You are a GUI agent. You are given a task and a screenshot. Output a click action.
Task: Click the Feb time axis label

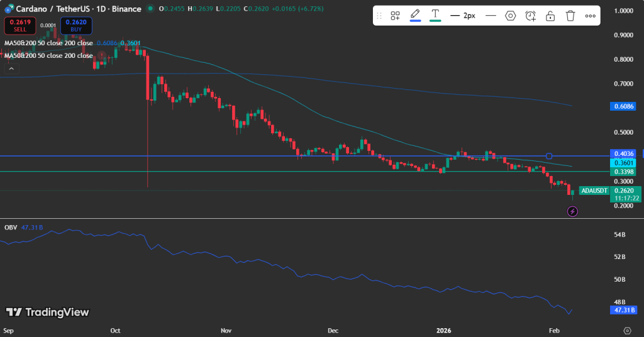click(x=554, y=331)
